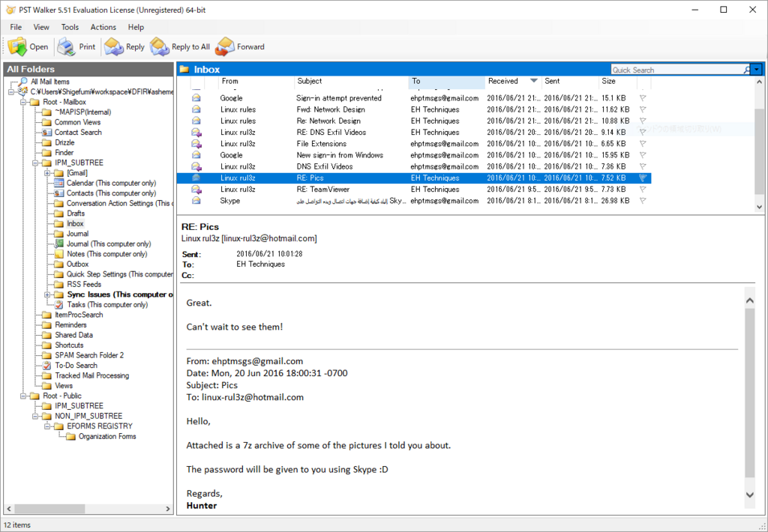Sort by the Sent column header
768x532 pixels.
coord(570,81)
